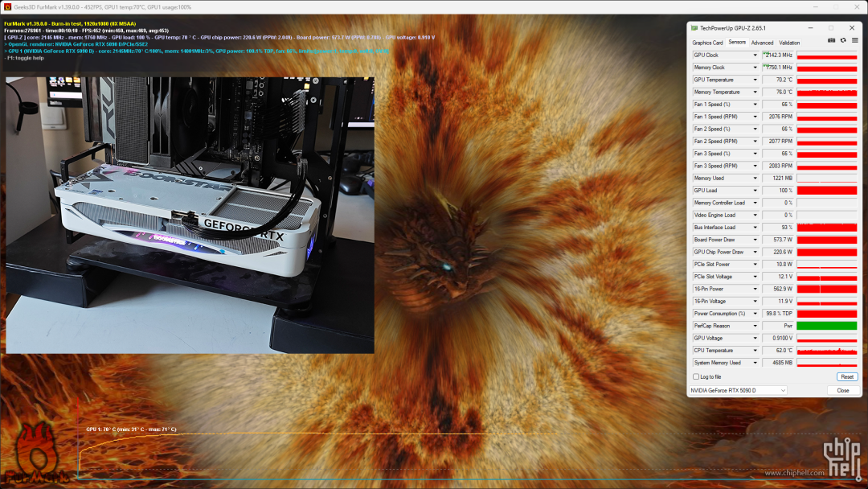The height and width of the screenshot is (489, 868).
Task: Minimize the GPU-Z window
Action: tap(810, 27)
